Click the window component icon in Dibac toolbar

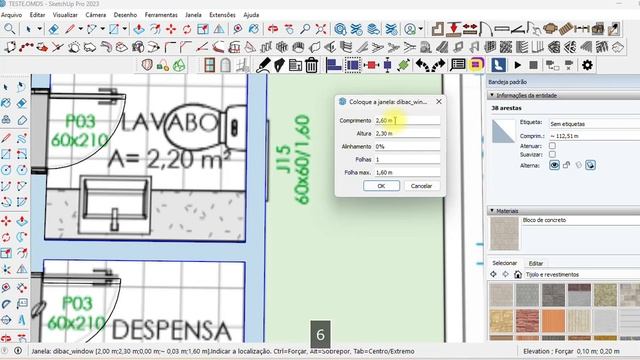pyautogui.click(x=209, y=65)
